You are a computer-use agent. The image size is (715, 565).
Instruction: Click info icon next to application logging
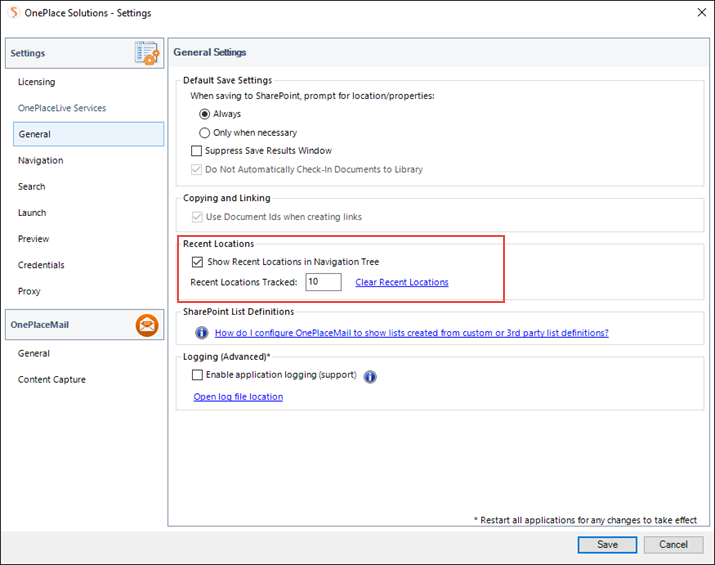tap(370, 377)
